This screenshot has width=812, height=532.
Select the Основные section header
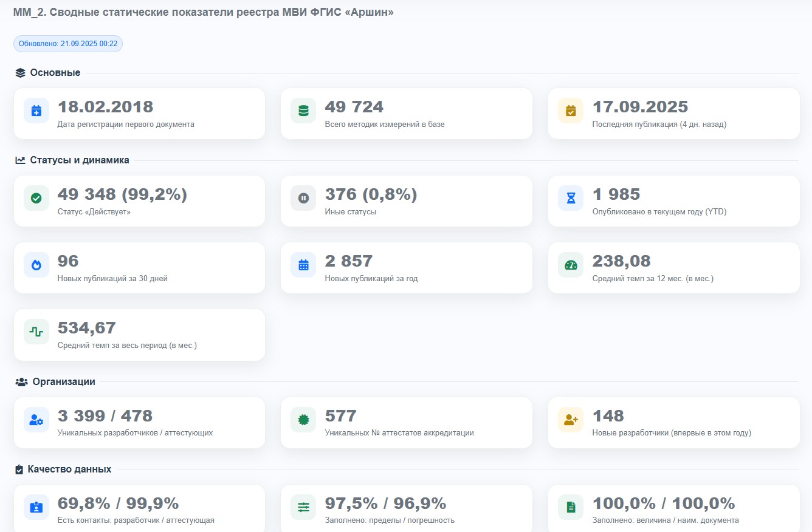tap(55, 73)
